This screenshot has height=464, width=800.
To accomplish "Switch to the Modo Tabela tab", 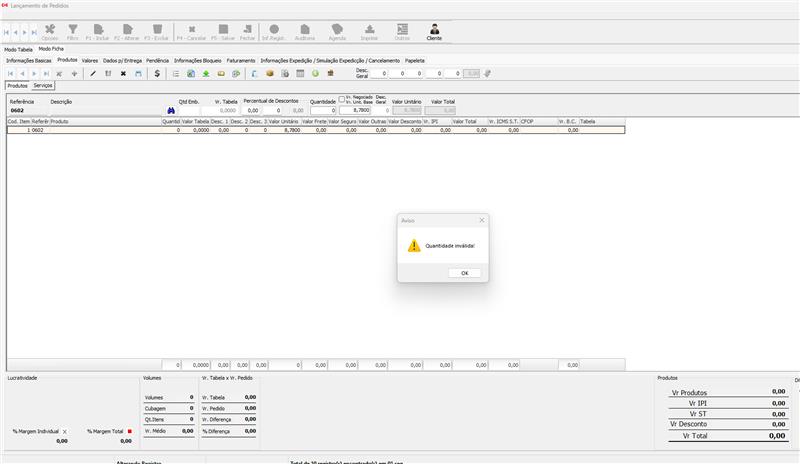I will 18,49.
